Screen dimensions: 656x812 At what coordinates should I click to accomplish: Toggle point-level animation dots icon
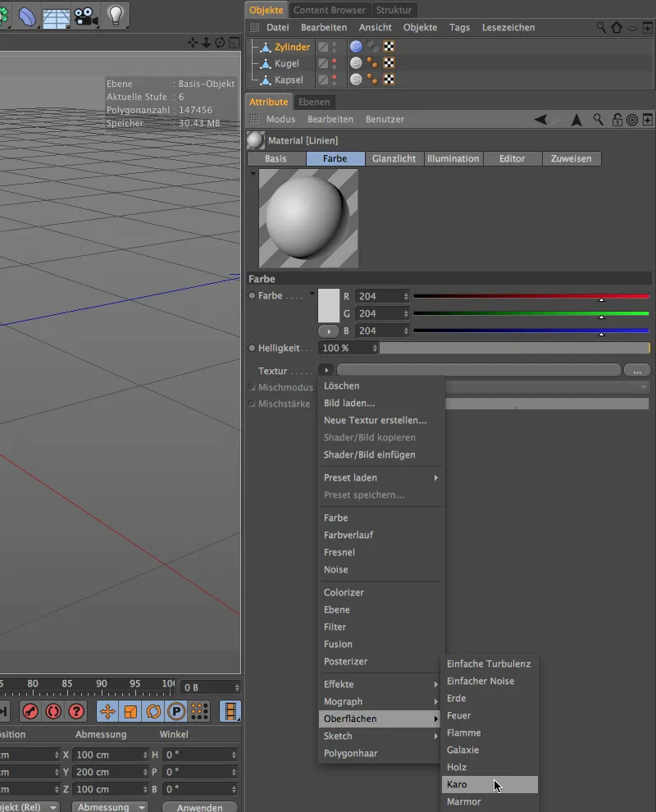[x=199, y=711]
